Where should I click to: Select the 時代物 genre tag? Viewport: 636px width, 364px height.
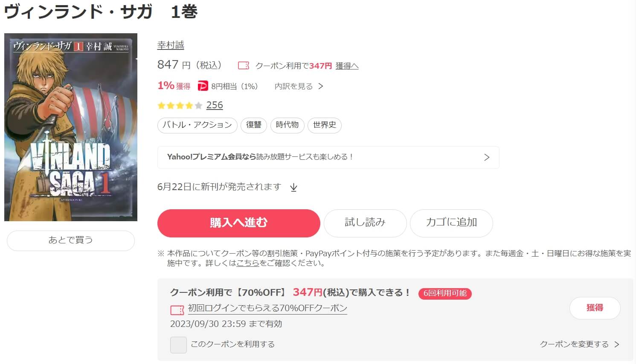pos(287,125)
